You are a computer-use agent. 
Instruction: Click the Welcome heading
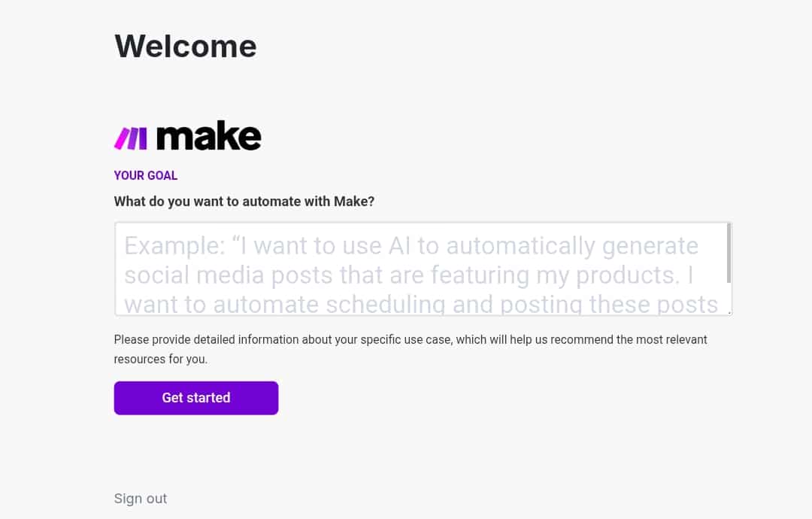pyautogui.click(x=186, y=46)
